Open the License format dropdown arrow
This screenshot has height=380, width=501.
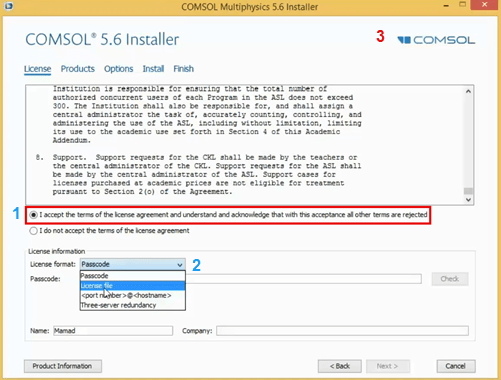[180, 265]
